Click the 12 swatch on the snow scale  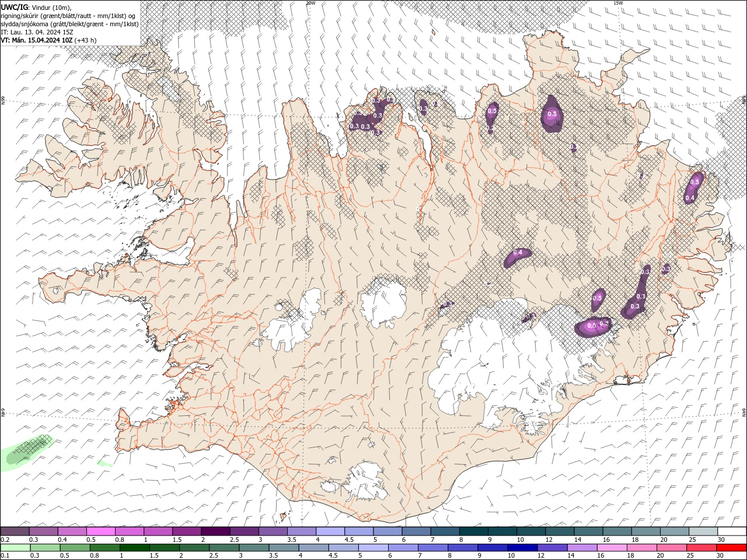tap(560, 531)
